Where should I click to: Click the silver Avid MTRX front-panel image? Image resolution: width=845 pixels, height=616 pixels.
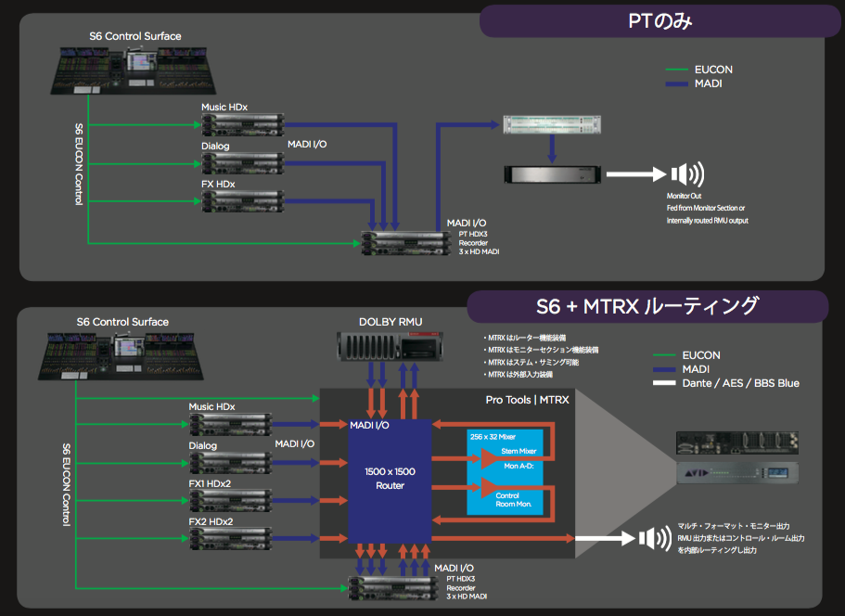pyautogui.click(x=737, y=472)
